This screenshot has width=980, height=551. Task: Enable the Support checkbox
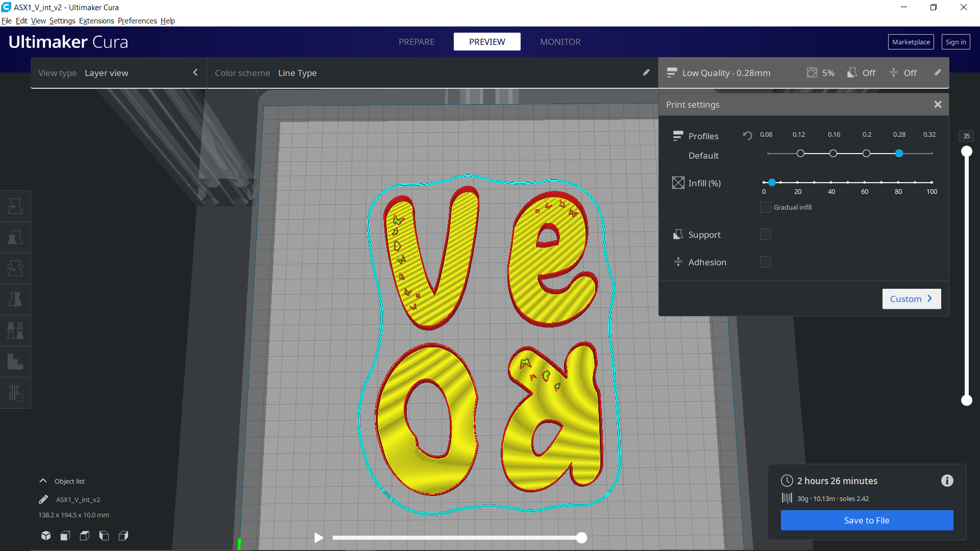tap(765, 234)
